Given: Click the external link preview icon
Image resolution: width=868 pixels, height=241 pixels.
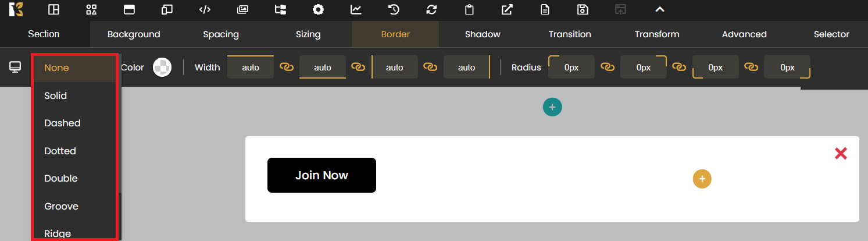Looking at the screenshot, I should 507,9.
